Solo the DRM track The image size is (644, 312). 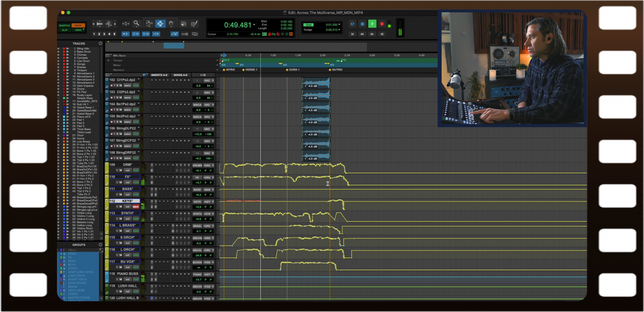(116, 170)
